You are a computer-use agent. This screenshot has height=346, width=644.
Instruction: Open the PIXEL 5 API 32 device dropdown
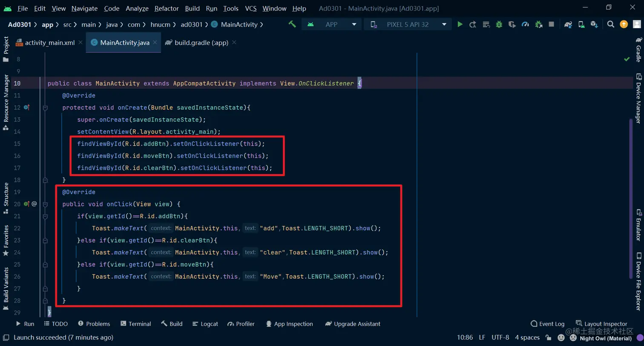coord(408,24)
